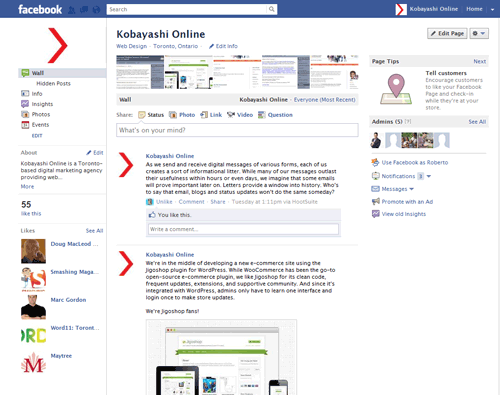Open Maytree liked page thumbnail
Viewport: 500px width, 395px height.
(33, 363)
